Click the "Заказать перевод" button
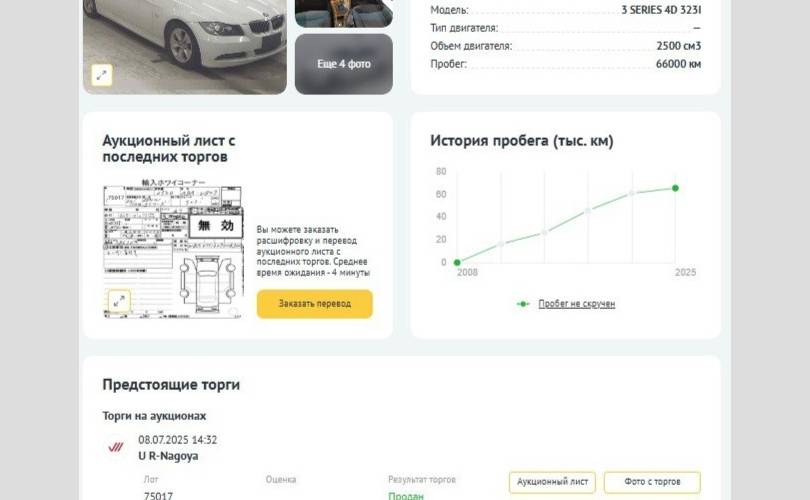 click(x=315, y=304)
